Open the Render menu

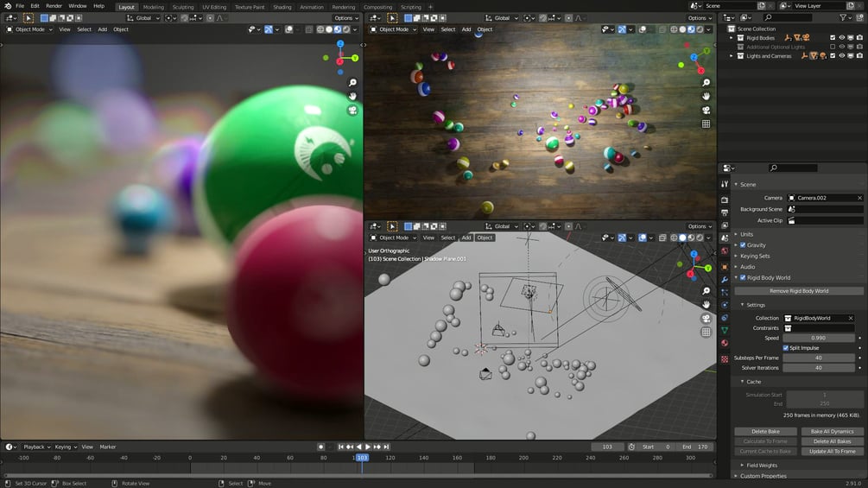[54, 6]
